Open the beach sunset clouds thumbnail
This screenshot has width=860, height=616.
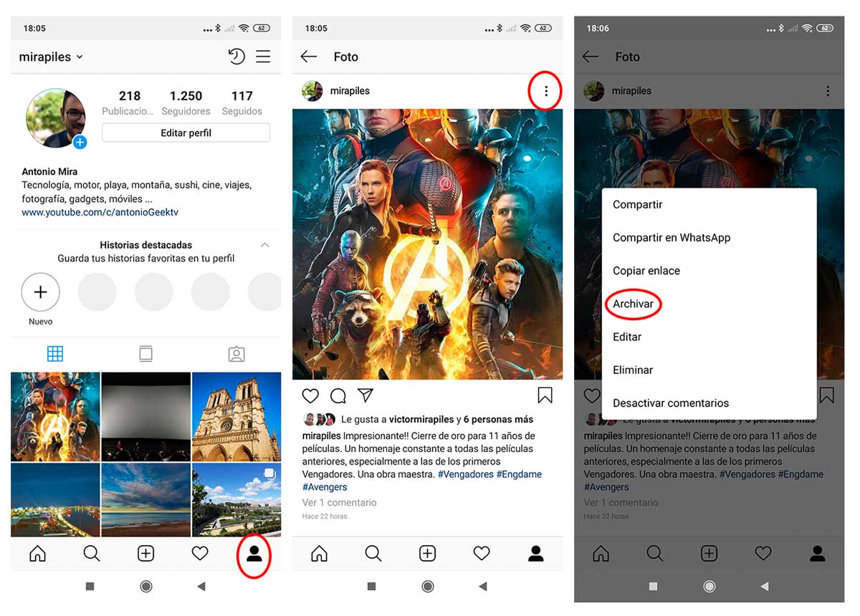pyautogui.click(x=146, y=500)
